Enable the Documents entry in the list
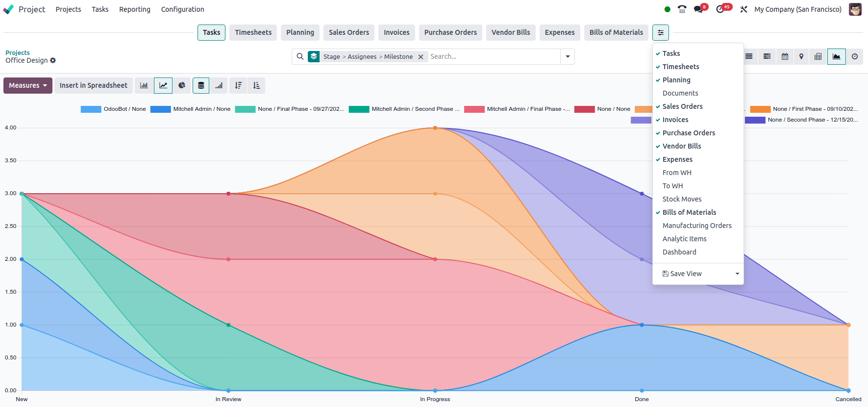 (x=680, y=93)
